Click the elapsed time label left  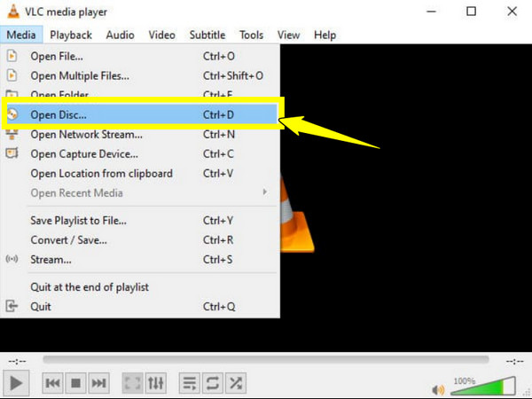coord(17,361)
